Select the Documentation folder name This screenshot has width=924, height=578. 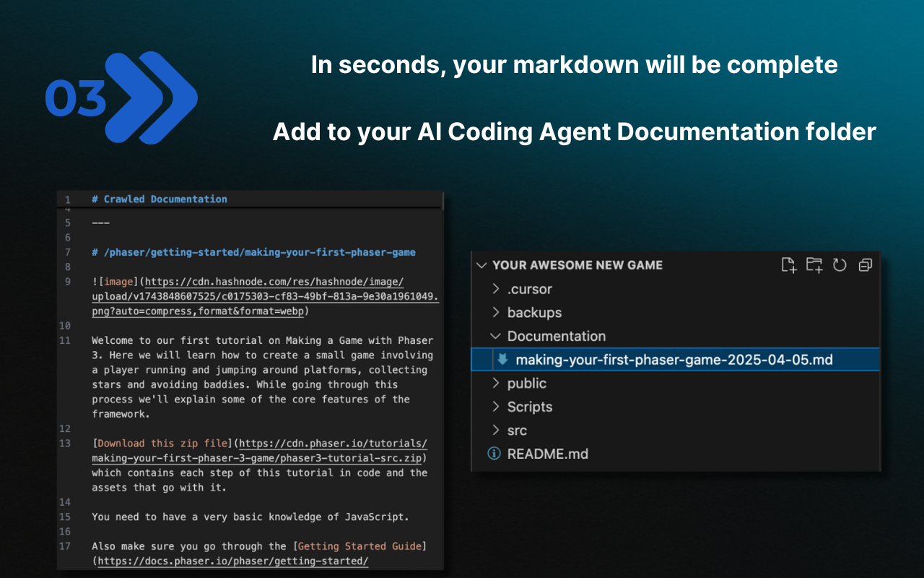coord(557,336)
